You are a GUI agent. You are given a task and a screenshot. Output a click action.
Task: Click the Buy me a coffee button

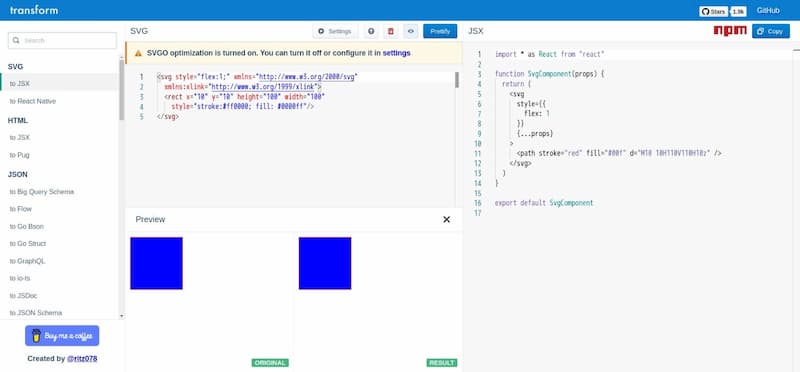tap(62, 336)
